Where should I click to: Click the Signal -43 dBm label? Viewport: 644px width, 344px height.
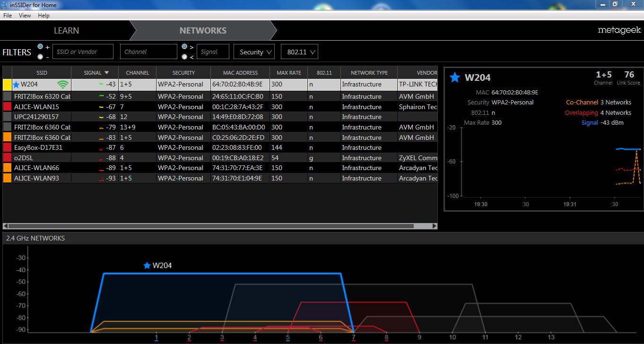tap(602, 123)
